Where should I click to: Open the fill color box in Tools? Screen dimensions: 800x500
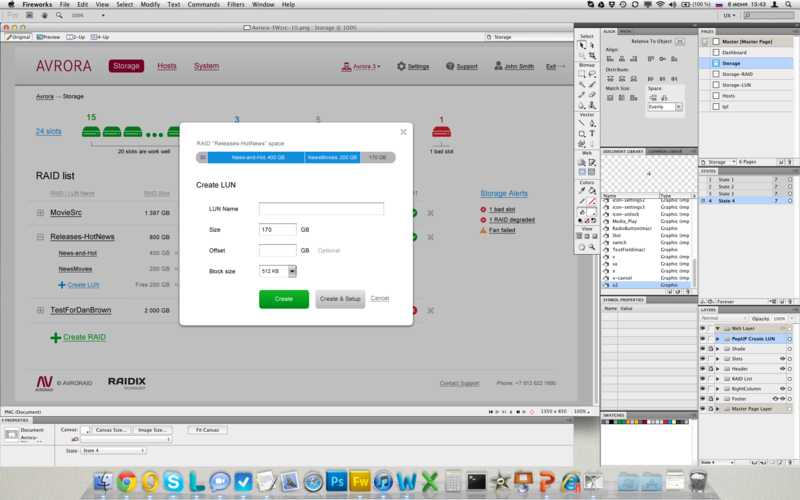pos(592,212)
